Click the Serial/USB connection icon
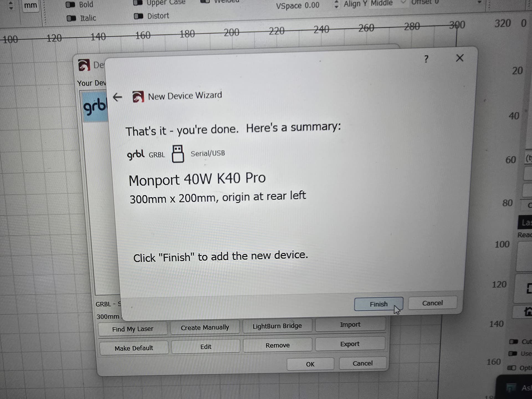The width and height of the screenshot is (532, 399). (178, 154)
